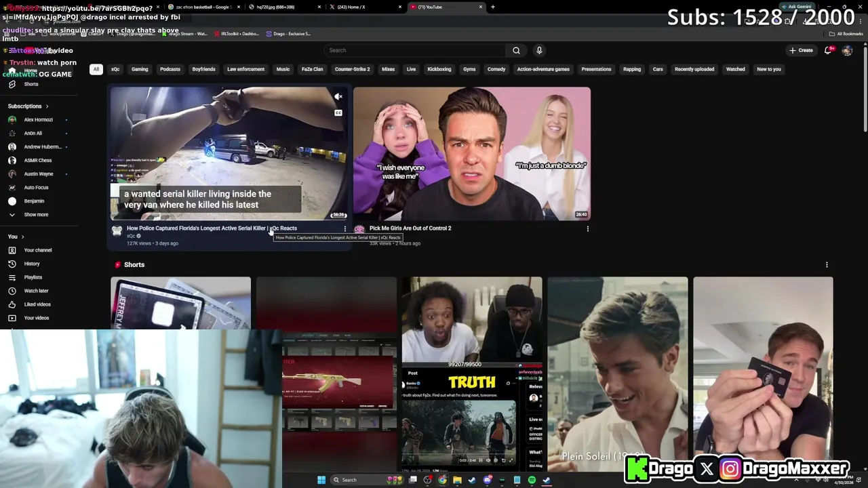
Task: Select the Music filter chip
Action: coord(283,69)
